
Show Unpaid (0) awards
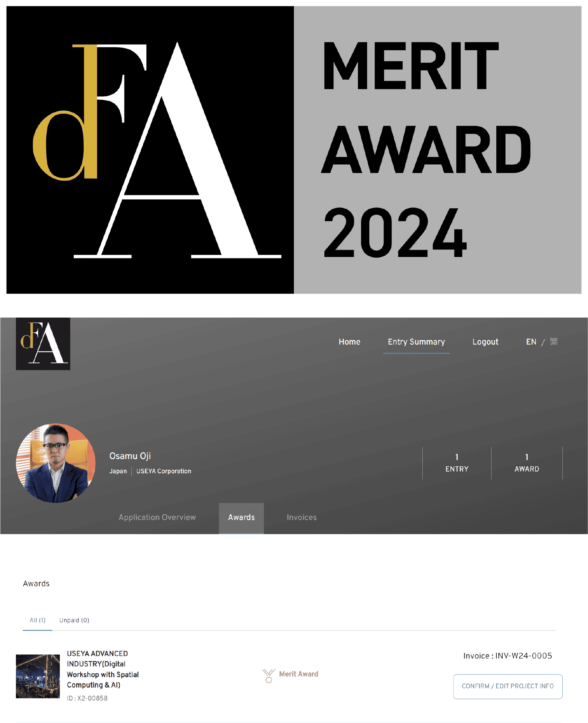pos(74,620)
